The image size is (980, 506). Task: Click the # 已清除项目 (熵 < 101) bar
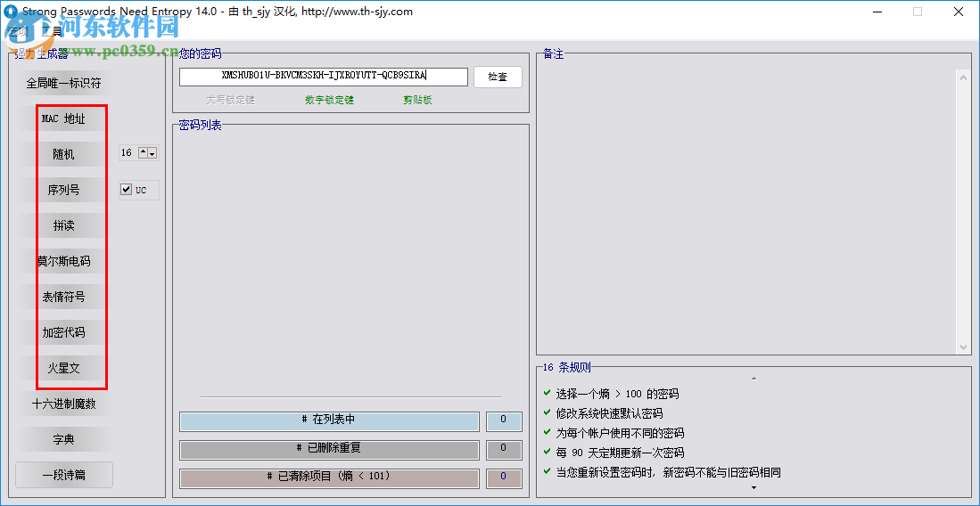329,478
